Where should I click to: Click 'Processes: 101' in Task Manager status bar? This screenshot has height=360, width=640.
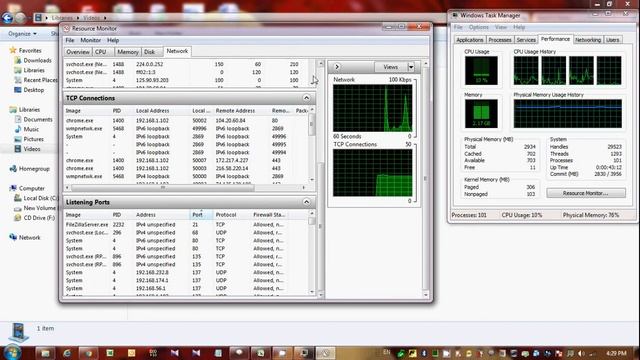[469, 215]
